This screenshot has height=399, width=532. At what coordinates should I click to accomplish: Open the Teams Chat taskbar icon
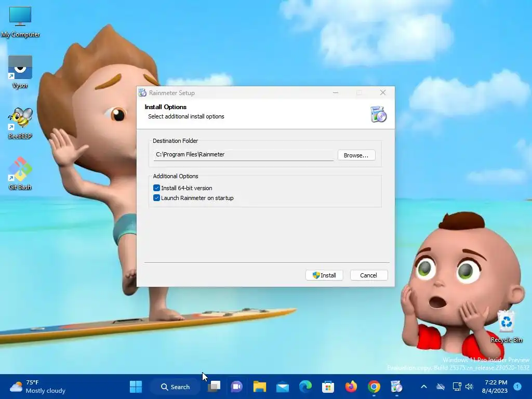tap(237, 387)
